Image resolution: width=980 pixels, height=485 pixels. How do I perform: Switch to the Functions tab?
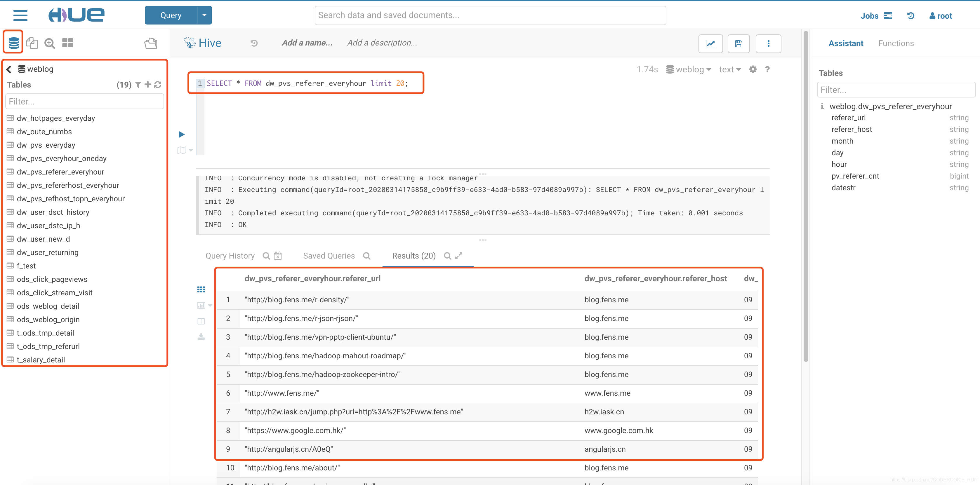[896, 43]
